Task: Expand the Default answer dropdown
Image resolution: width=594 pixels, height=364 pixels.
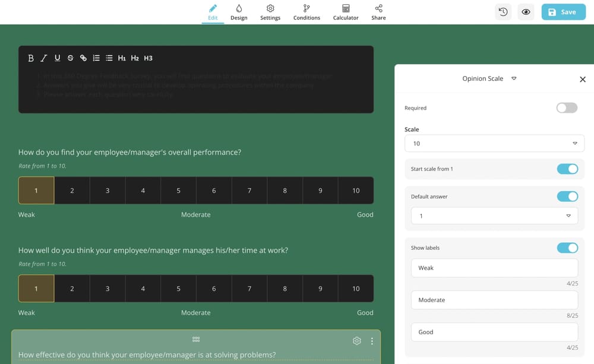Action: click(494, 216)
